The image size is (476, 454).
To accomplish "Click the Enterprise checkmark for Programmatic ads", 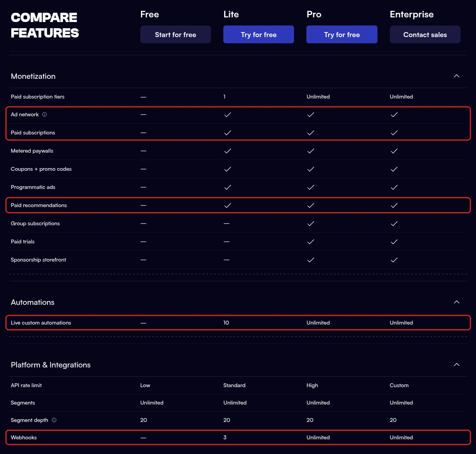I will coord(394,187).
